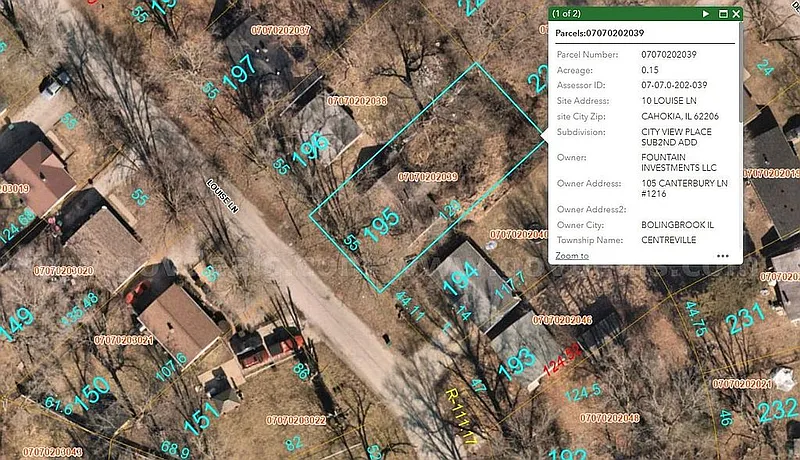Show next feature in popup

(706, 14)
